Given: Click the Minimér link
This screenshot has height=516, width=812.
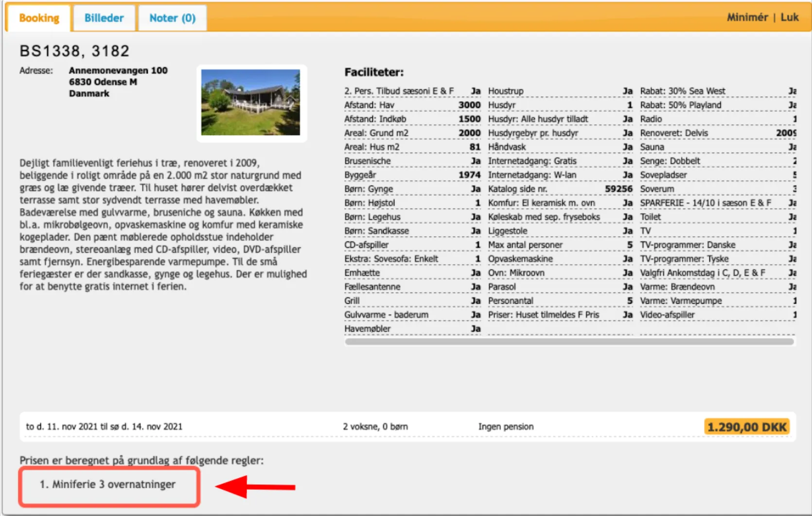Looking at the screenshot, I should (x=747, y=17).
